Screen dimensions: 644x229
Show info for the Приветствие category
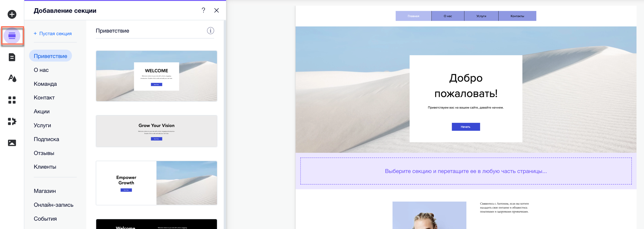[210, 31]
